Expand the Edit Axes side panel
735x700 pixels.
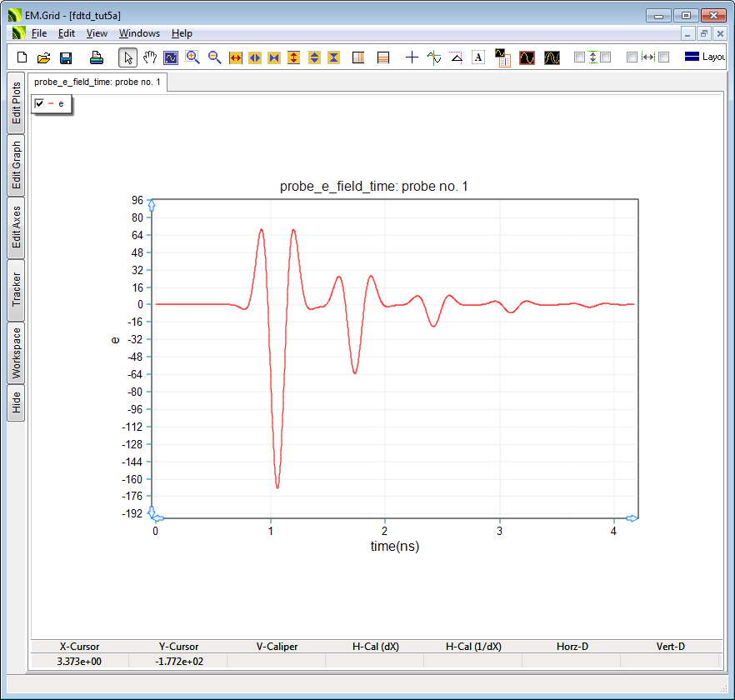coord(16,227)
